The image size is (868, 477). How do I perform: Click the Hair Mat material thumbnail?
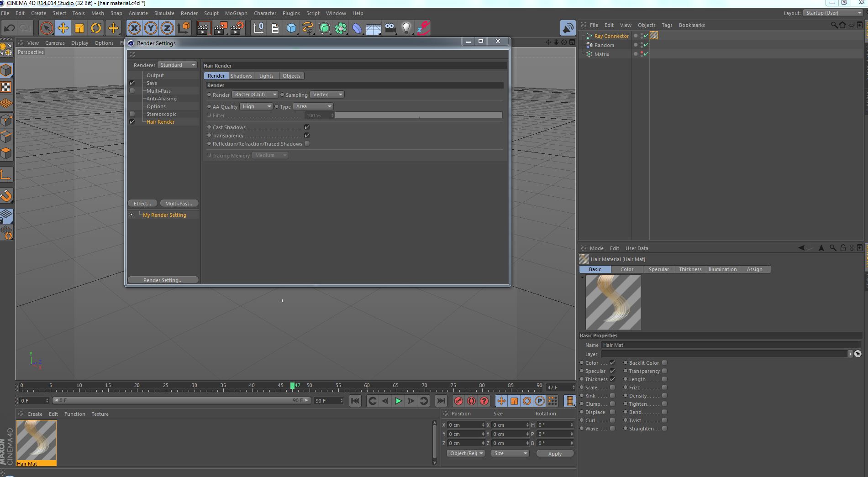point(37,440)
